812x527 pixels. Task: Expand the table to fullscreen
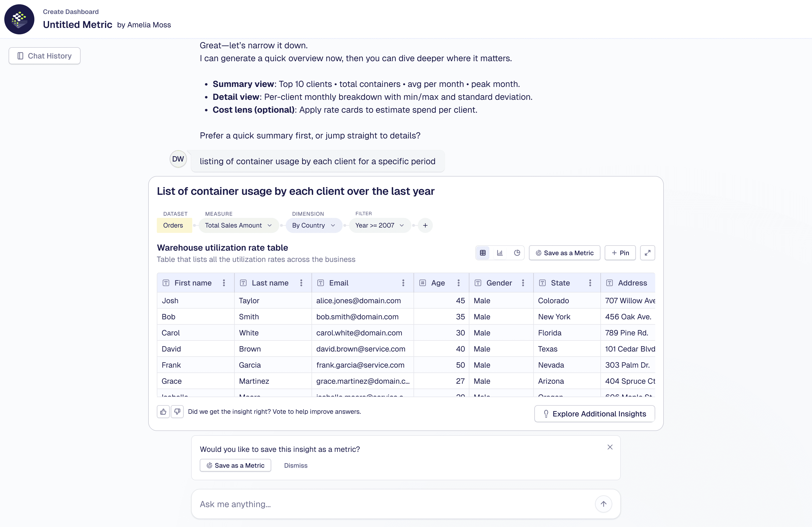click(647, 253)
